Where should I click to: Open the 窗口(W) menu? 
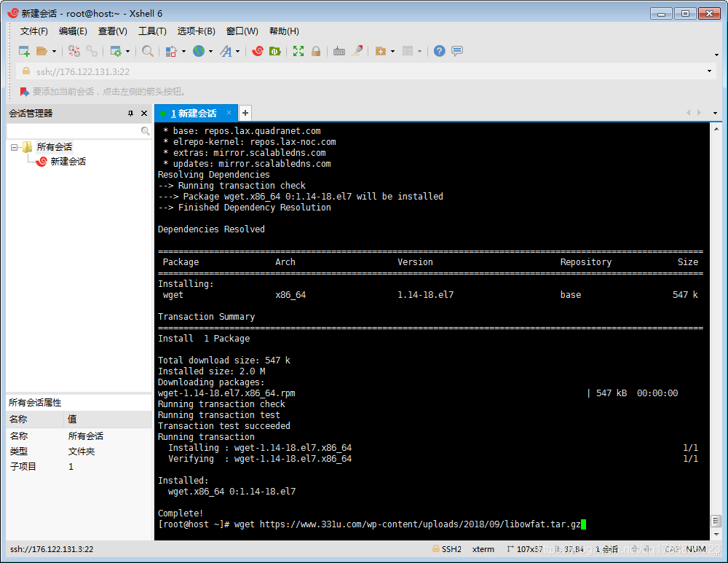point(242,31)
